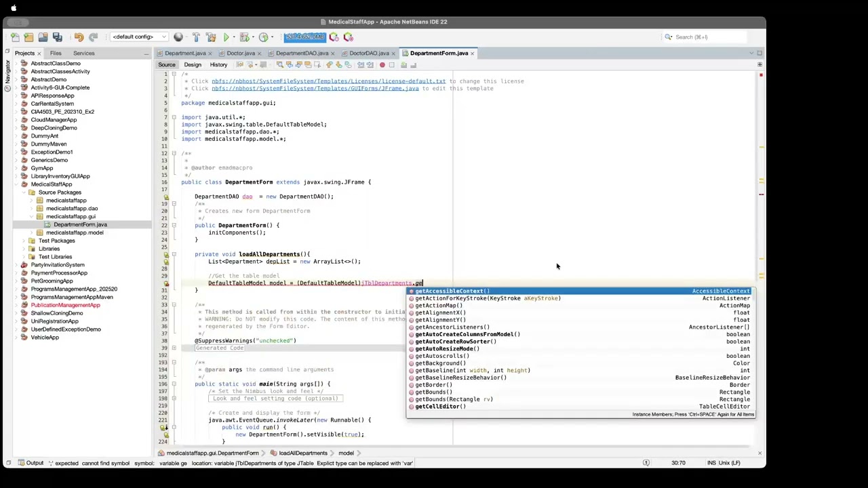Click the Profile Project clock icon
Image resolution: width=868 pixels, height=488 pixels.
coord(263,37)
